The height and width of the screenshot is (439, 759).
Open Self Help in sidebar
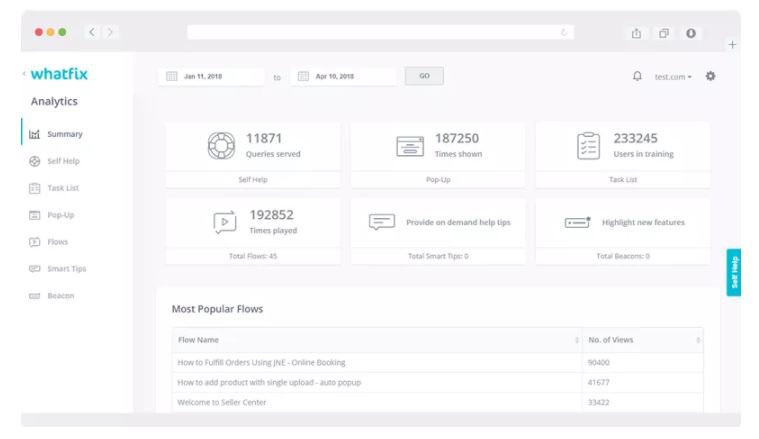(x=63, y=161)
